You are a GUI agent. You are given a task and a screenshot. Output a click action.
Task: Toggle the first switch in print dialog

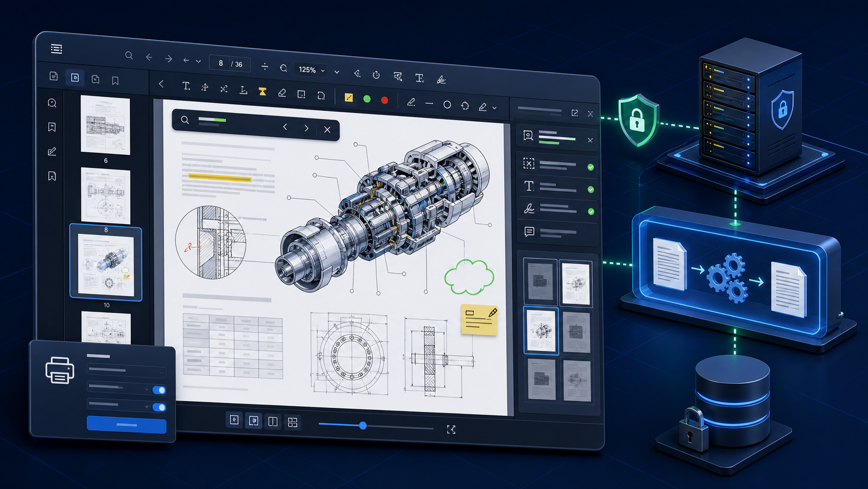tap(159, 390)
